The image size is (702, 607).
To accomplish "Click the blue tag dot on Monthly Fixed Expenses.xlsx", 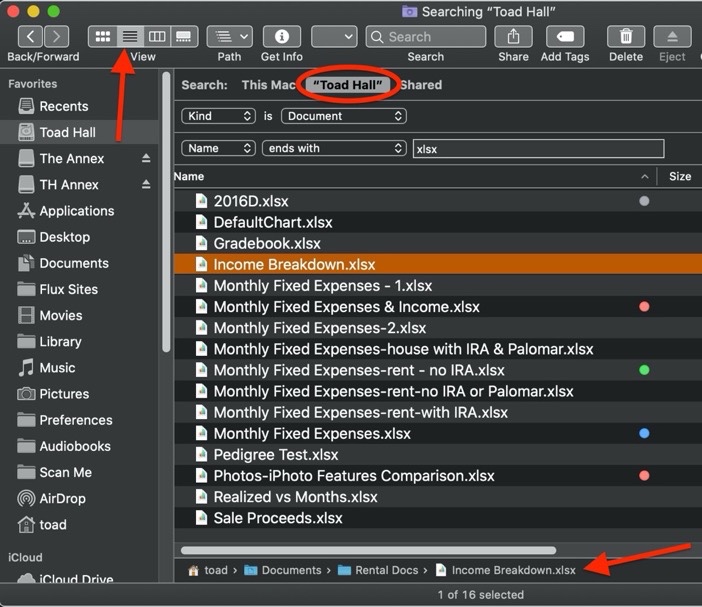I will (644, 433).
